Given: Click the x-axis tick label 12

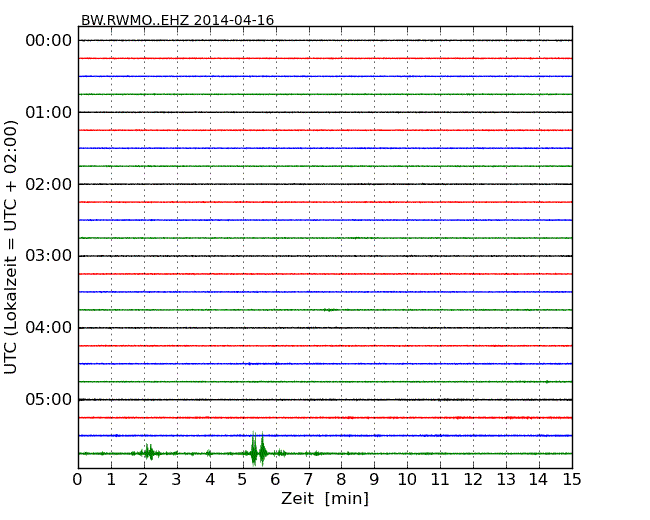Looking at the screenshot, I should (x=473, y=480).
